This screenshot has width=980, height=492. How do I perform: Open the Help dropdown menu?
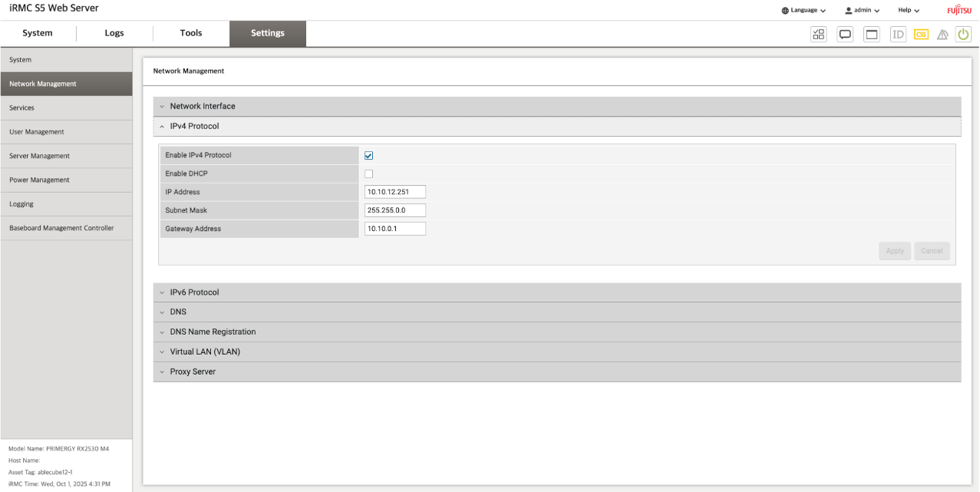coord(909,11)
